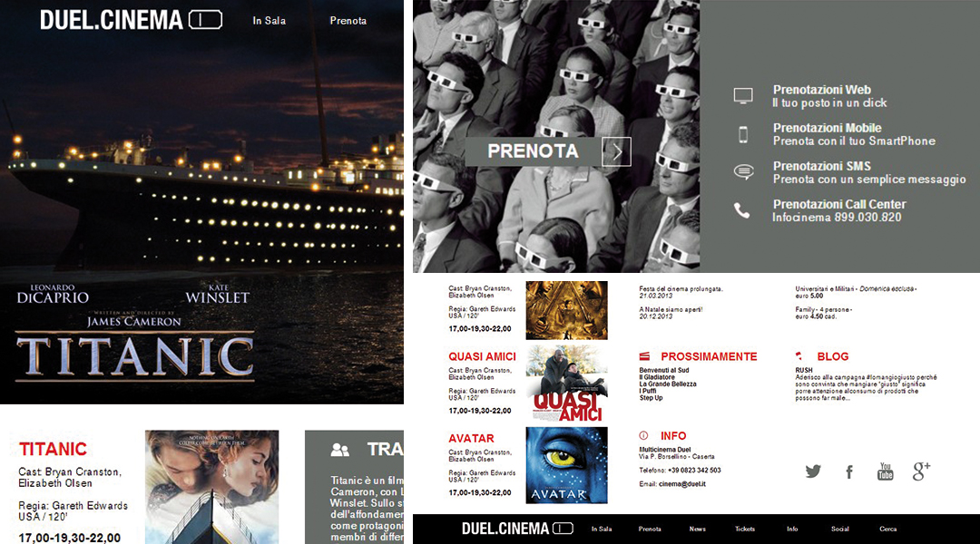The image size is (980, 544).
Task: Open Prenota in the top navigation
Action: pos(348,21)
